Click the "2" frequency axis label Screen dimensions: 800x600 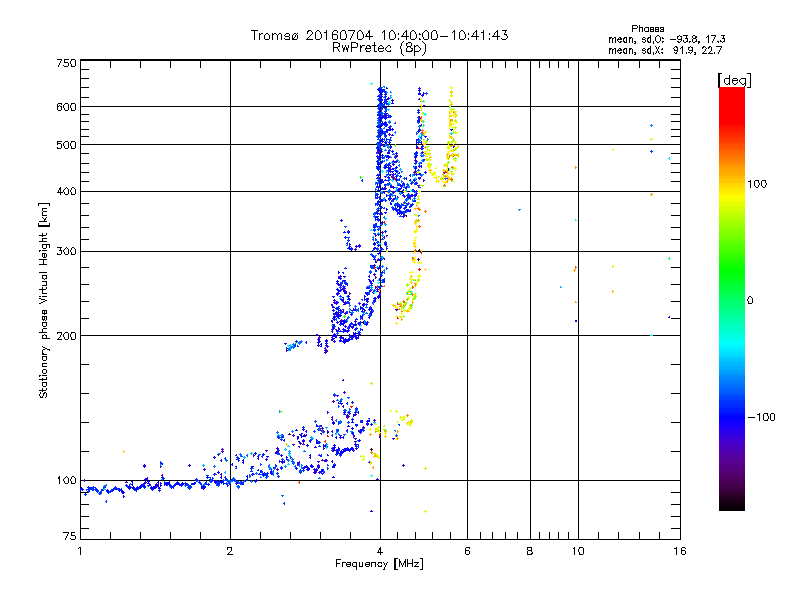click(230, 551)
